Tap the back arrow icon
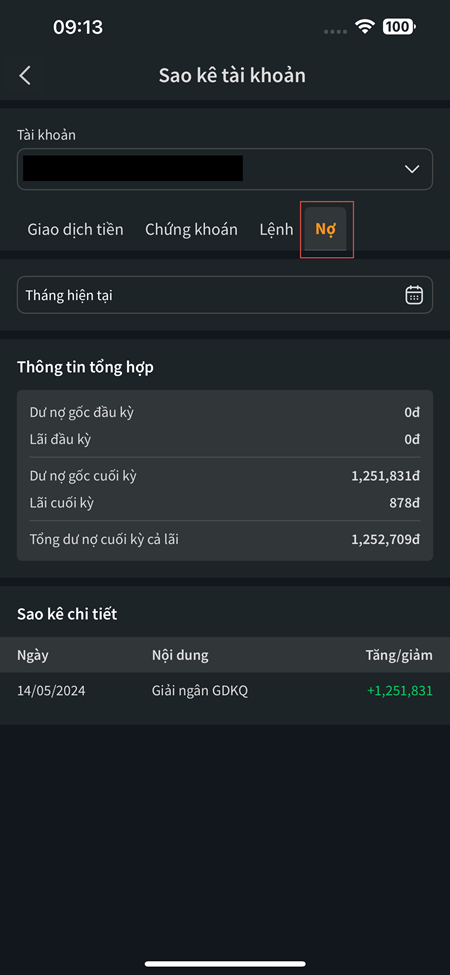Viewport: 450px width, 975px height. click(x=25, y=76)
